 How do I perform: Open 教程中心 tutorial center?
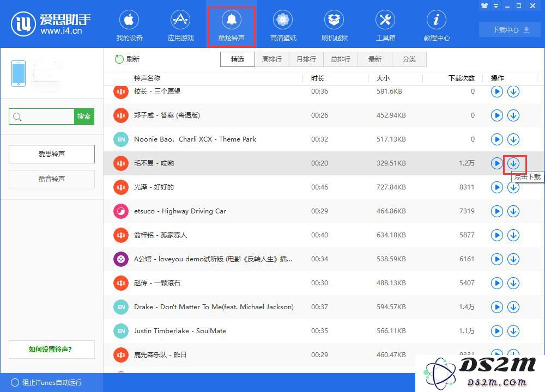click(x=437, y=26)
